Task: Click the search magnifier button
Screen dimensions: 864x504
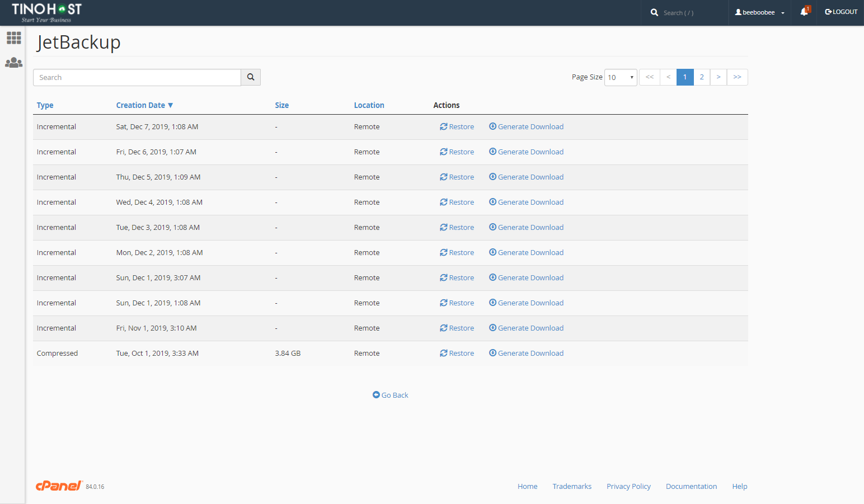Action: point(251,77)
